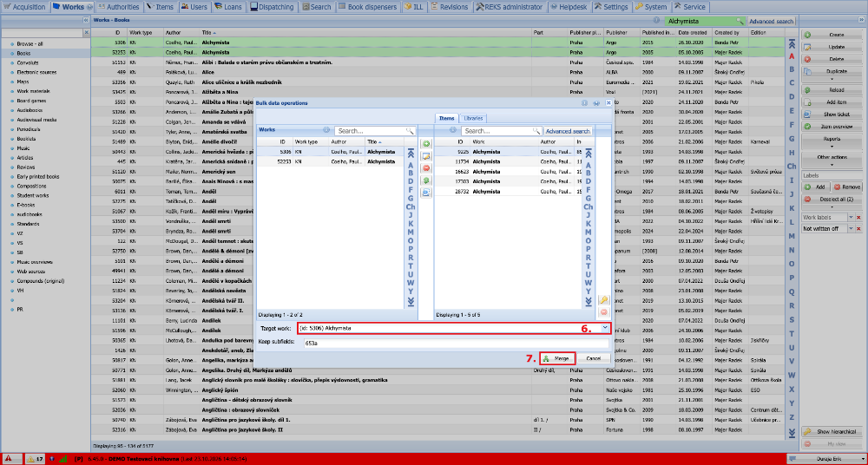This screenshot has width=868, height=465.
Task: Click the Labels Remove button
Action: [847, 187]
